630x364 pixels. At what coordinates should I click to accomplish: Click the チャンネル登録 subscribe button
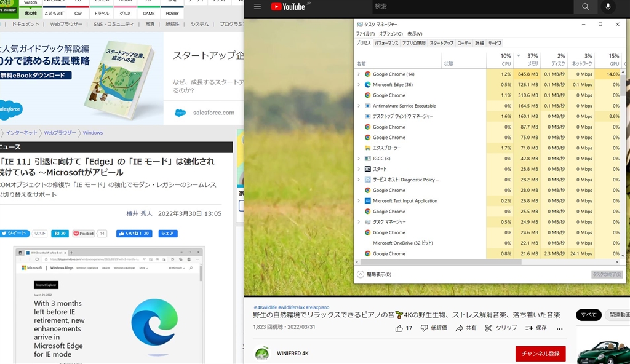coord(540,354)
